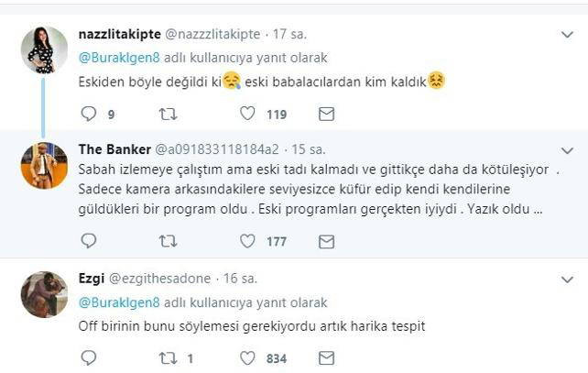The image size is (588, 373).
Task: Send Ezgi's tweet via envelope icon
Action: 326,358
